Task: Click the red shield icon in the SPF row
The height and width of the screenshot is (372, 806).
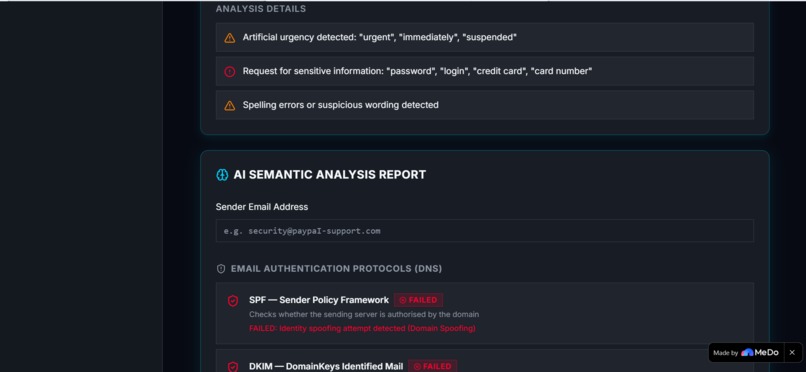Action: (x=233, y=301)
